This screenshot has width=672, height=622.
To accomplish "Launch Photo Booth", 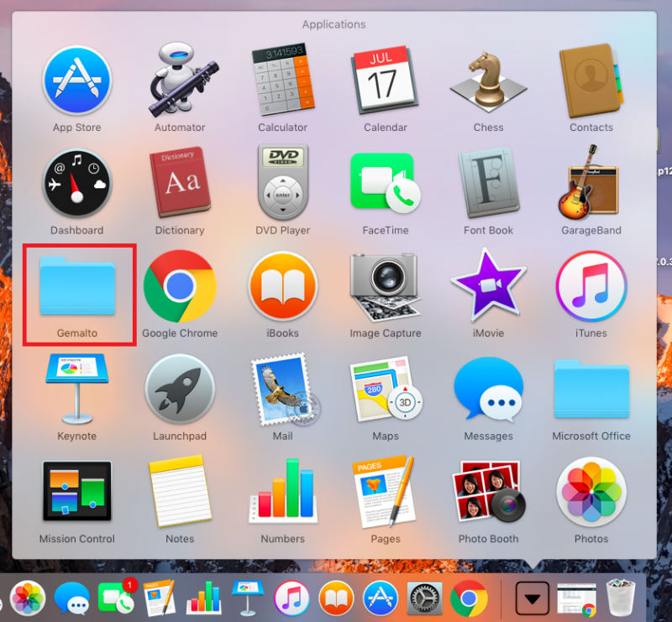I will click(x=488, y=491).
